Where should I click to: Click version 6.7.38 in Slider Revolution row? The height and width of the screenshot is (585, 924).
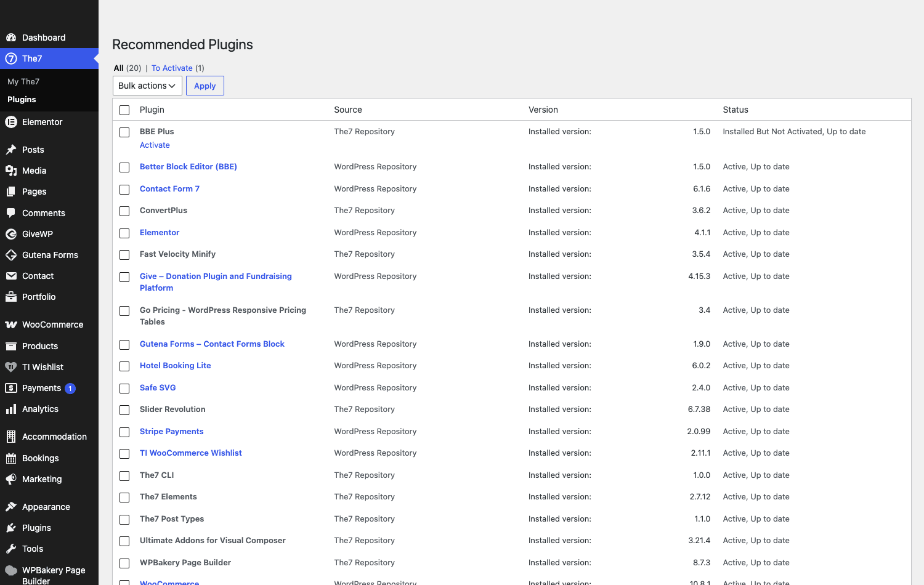pos(699,409)
